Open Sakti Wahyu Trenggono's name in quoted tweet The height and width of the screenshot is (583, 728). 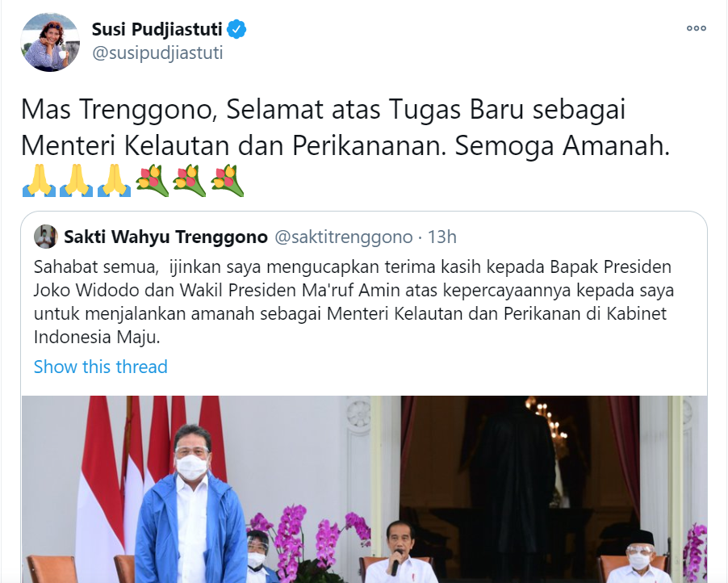165,237
